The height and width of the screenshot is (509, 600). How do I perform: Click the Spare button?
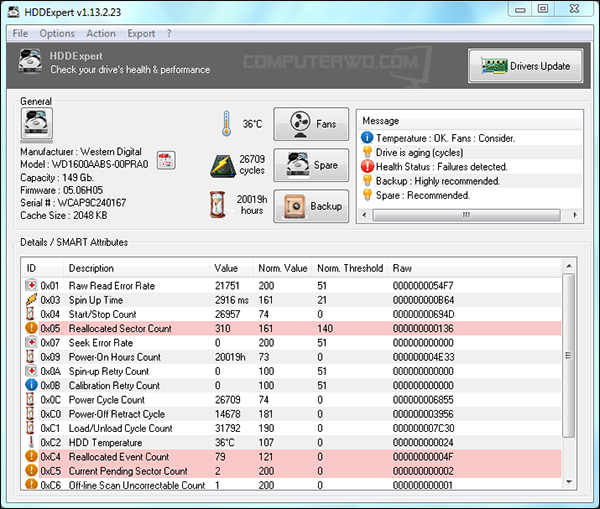311,165
